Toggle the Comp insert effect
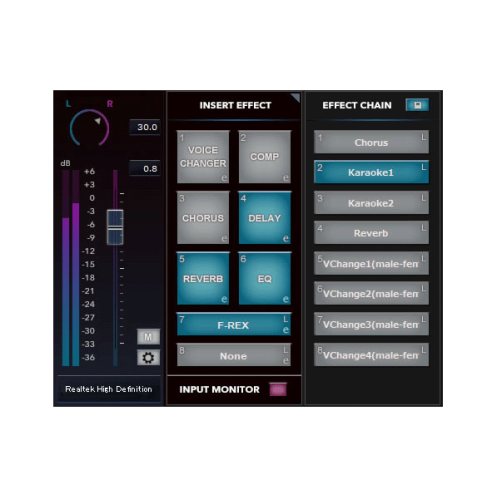This screenshot has width=497, height=497. 265,157
